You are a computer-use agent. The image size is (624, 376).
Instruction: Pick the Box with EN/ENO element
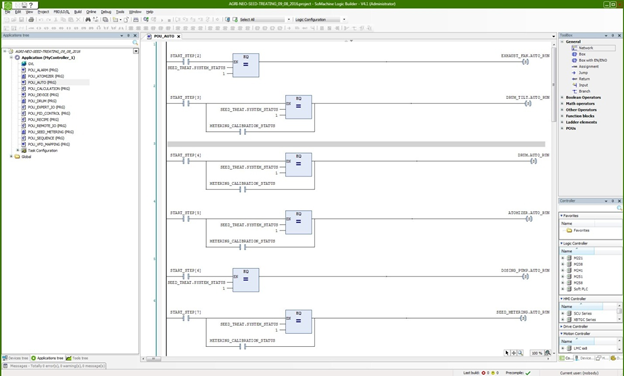point(589,60)
